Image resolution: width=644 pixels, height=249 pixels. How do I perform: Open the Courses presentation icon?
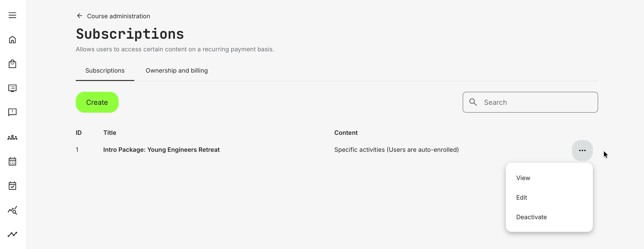12,88
